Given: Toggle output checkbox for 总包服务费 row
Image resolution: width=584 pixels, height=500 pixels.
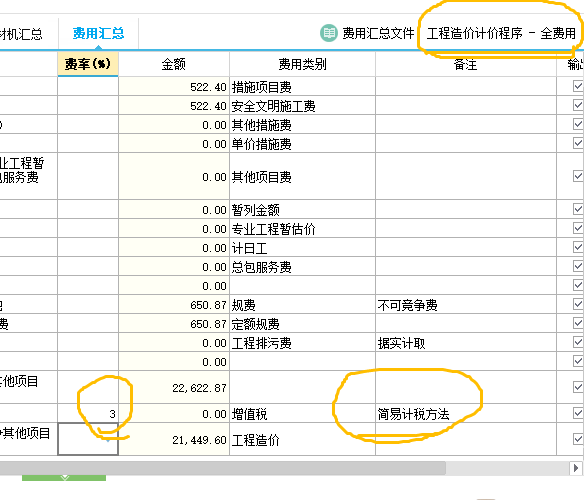Looking at the screenshot, I should click(578, 266).
